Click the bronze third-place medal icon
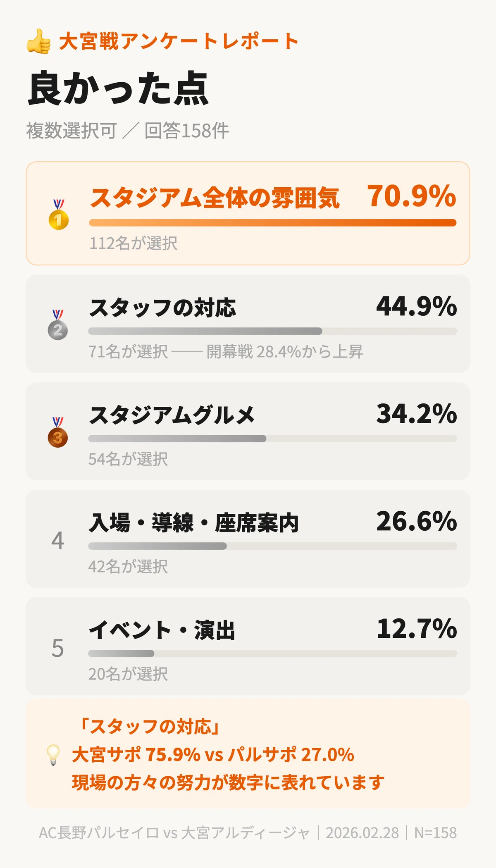The height and width of the screenshot is (868, 496). (x=58, y=432)
